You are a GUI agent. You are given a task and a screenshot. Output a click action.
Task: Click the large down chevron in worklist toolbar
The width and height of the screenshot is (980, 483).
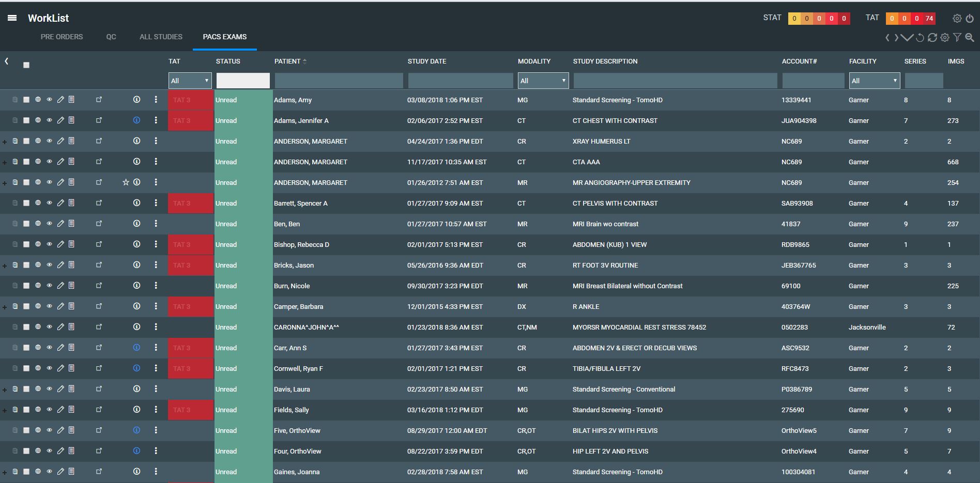click(907, 38)
